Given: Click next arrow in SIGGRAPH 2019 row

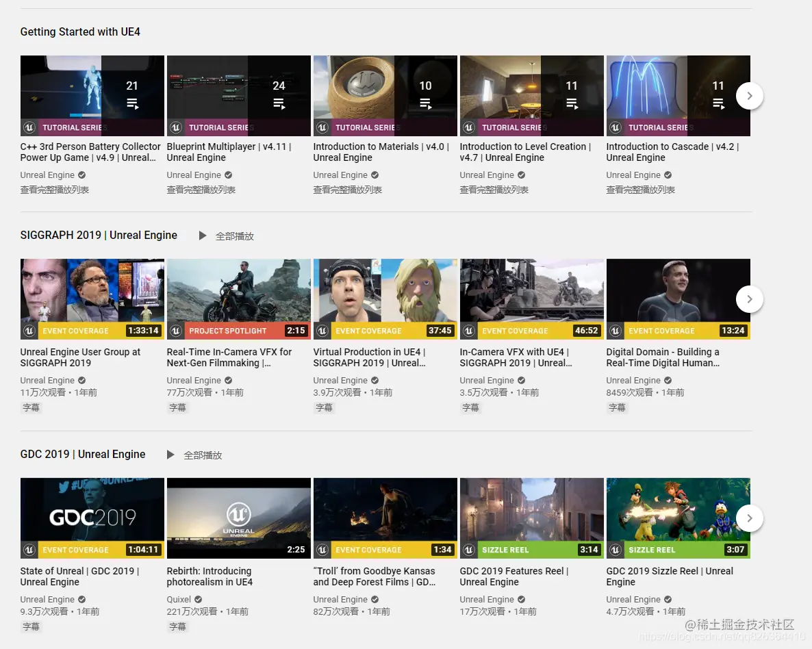Looking at the screenshot, I should coord(749,299).
